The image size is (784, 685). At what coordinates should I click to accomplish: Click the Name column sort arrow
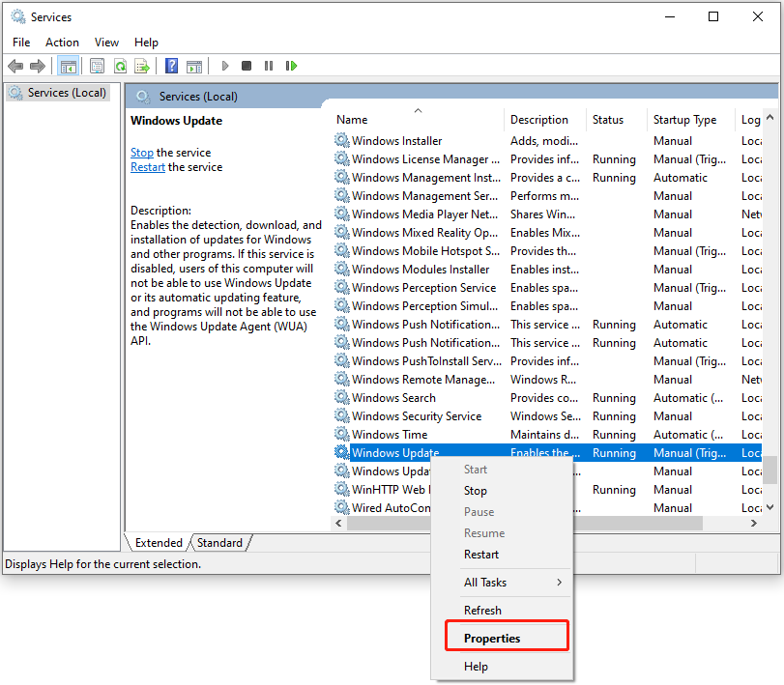click(x=418, y=109)
